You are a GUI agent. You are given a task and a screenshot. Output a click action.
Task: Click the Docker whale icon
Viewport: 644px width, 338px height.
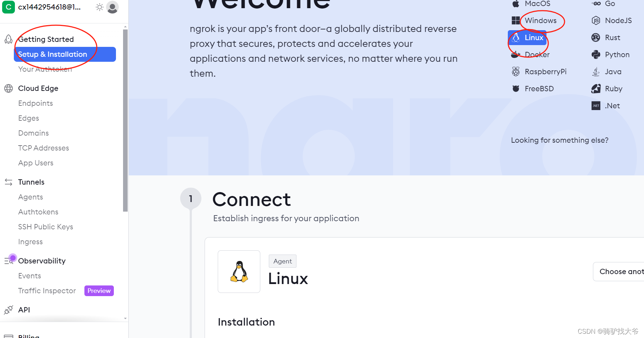(516, 55)
